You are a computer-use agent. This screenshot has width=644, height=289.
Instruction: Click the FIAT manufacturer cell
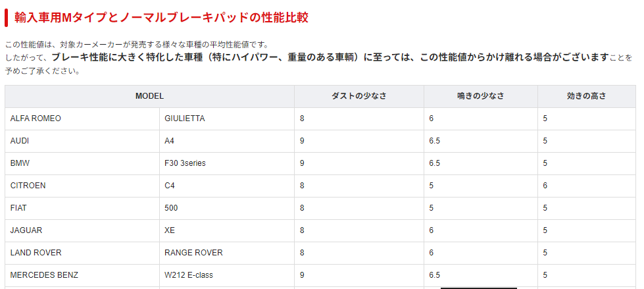tap(19, 208)
